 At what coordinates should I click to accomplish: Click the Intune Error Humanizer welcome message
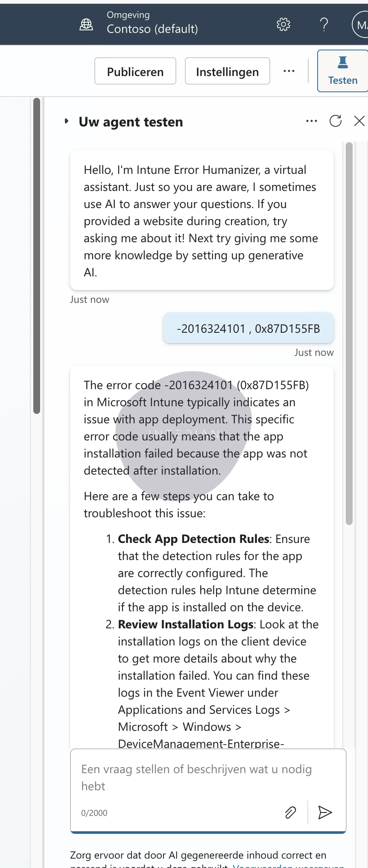201,221
